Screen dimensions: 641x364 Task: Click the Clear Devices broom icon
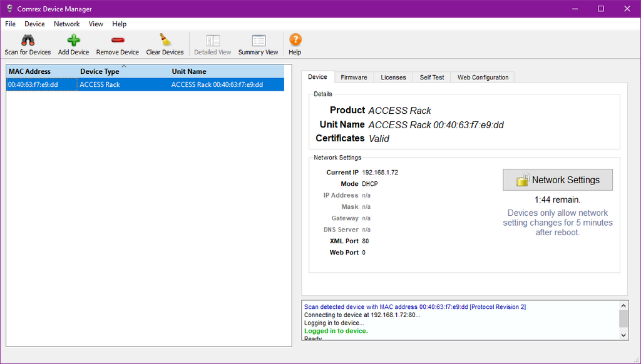pos(165,40)
